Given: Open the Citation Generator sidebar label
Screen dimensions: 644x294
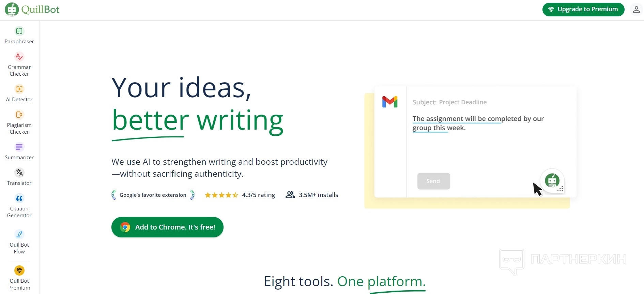Looking at the screenshot, I should [19, 212].
